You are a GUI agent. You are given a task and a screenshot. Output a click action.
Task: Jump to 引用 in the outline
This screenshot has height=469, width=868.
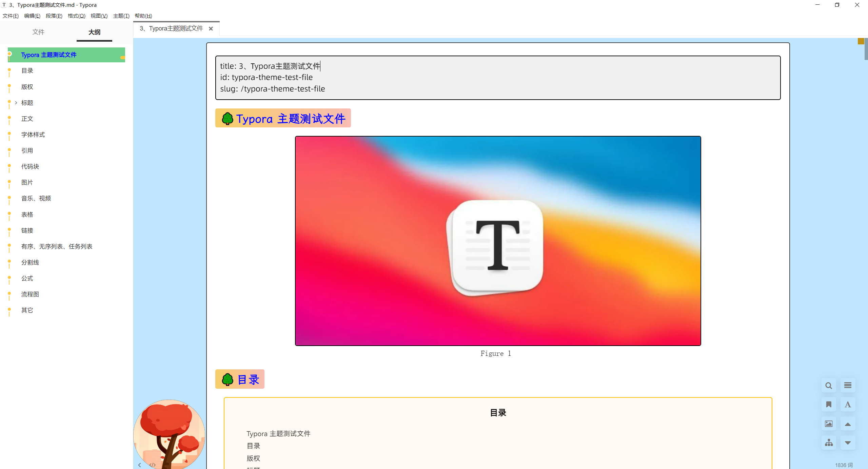(27, 150)
